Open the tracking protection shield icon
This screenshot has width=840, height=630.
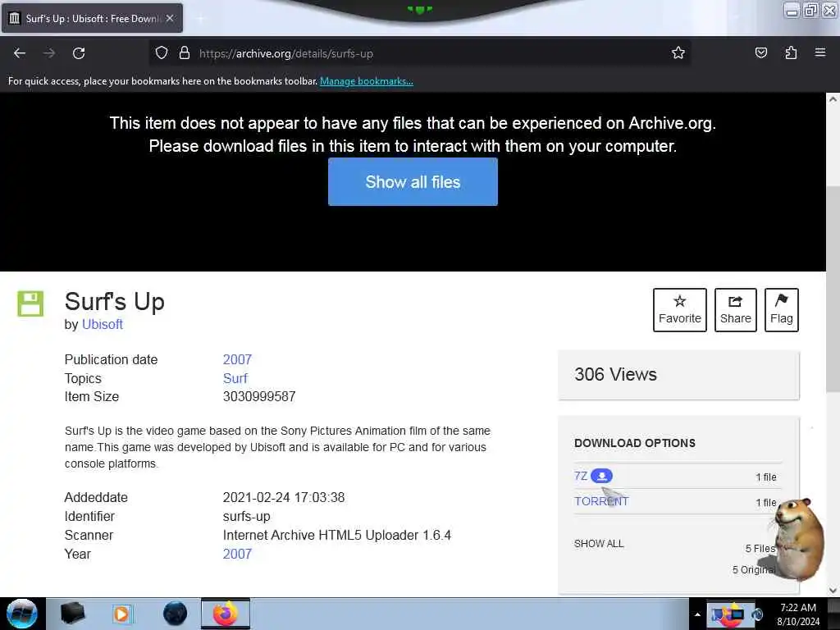tap(162, 53)
